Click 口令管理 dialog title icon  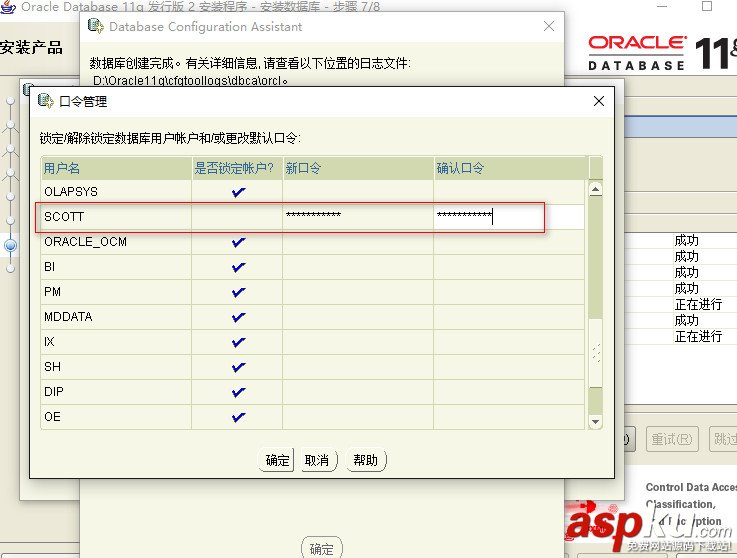click(x=46, y=101)
